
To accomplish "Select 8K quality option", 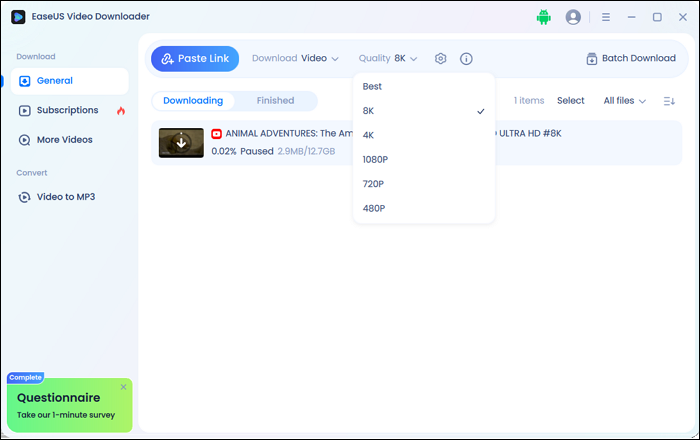I will pyautogui.click(x=424, y=111).
